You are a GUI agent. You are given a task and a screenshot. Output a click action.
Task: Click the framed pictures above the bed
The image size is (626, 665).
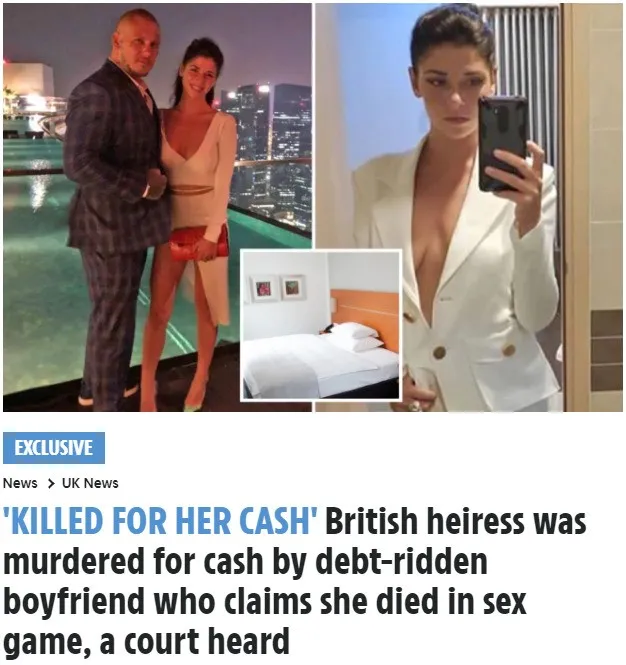pos(278,288)
